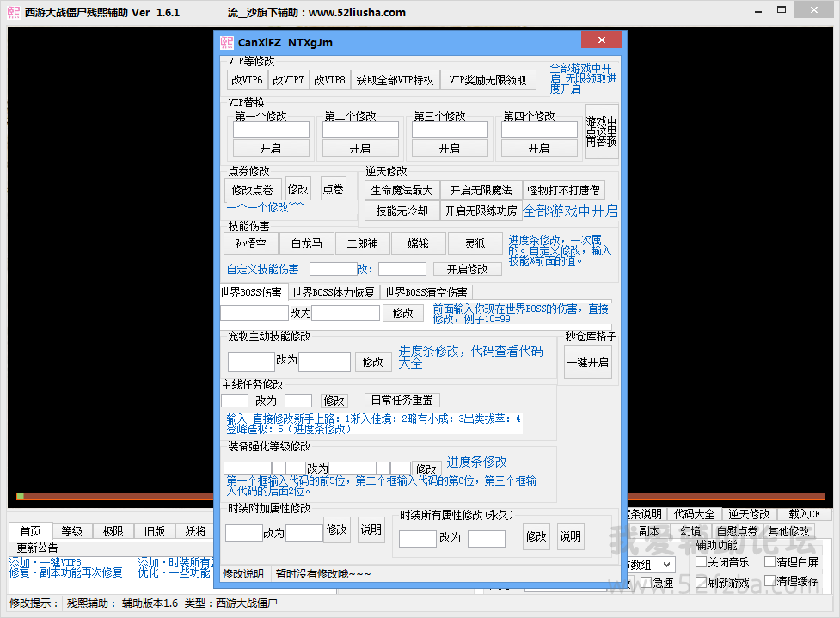
Task: Open 极限 tab in main window
Action: point(113,531)
